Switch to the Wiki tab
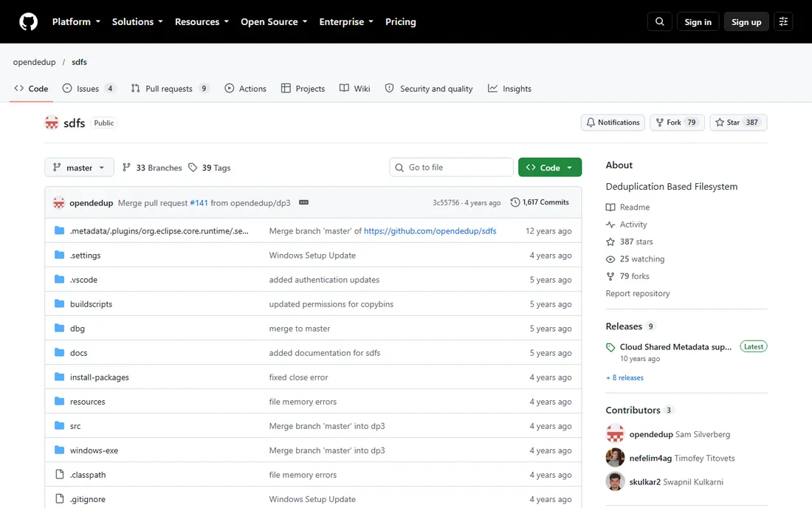Image resolution: width=812 pixels, height=508 pixels. [355, 89]
